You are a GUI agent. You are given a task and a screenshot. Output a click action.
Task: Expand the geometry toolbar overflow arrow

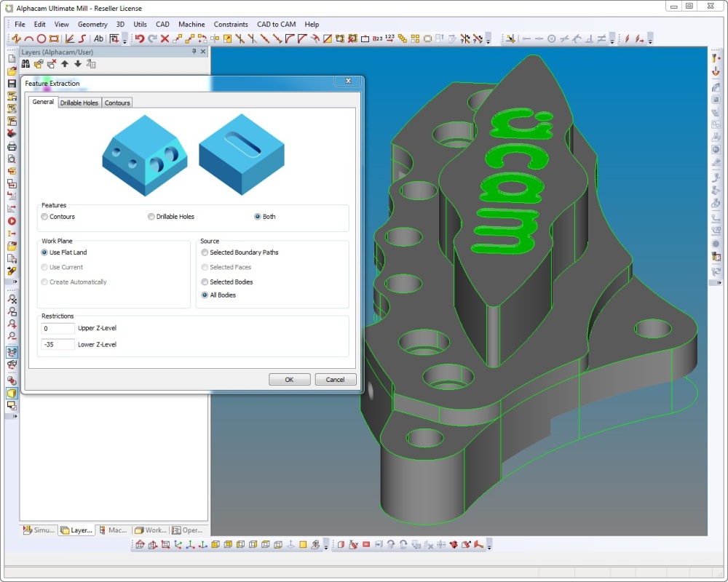[x=124, y=40]
